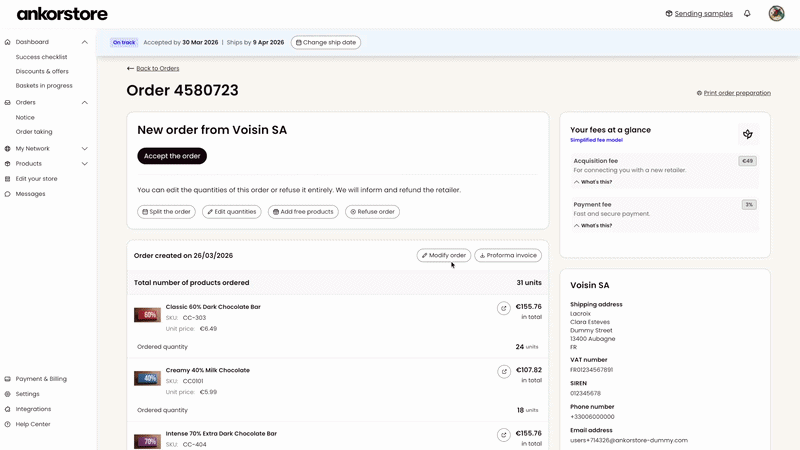Collapse the Orders sidebar section

coord(85,102)
